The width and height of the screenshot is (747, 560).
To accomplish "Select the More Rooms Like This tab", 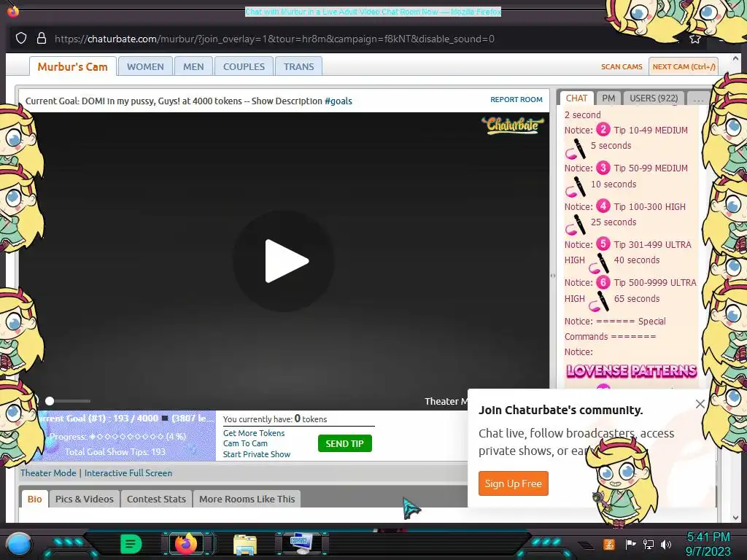I will coord(247,499).
